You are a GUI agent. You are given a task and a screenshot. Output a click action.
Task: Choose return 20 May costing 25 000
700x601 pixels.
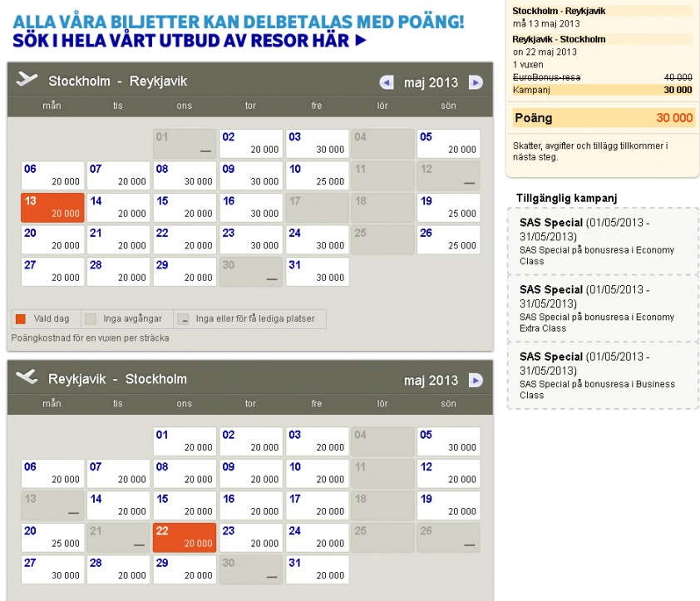pos(52,538)
